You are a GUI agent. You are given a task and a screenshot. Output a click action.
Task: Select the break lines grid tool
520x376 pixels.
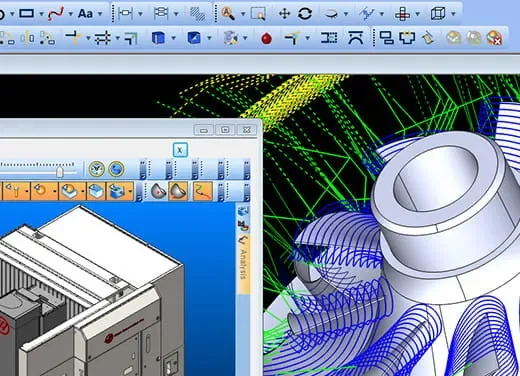point(102,38)
